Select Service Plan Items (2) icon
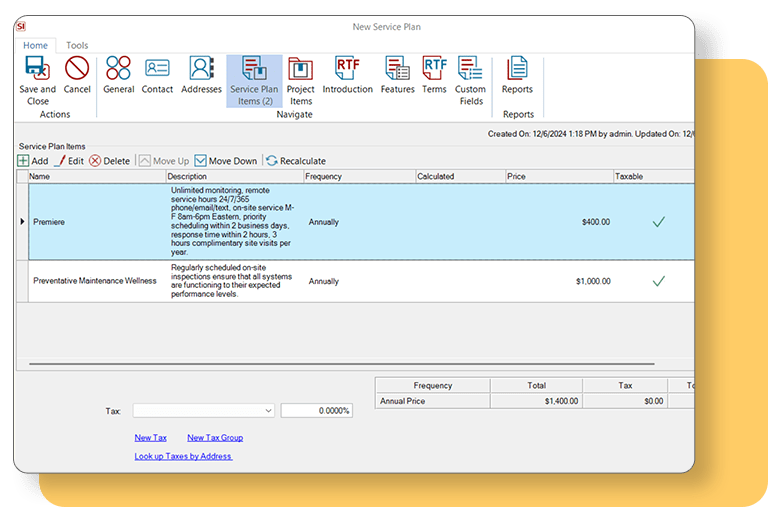 click(x=254, y=68)
